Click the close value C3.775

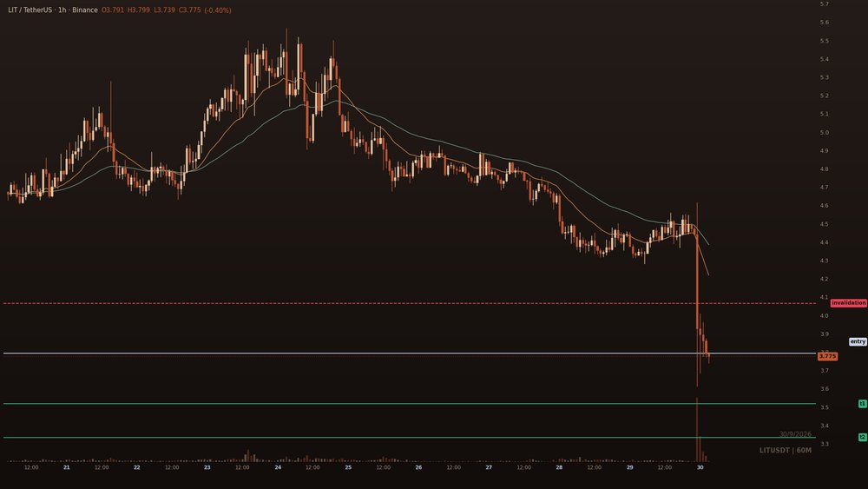pyautogui.click(x=190, y=10)
